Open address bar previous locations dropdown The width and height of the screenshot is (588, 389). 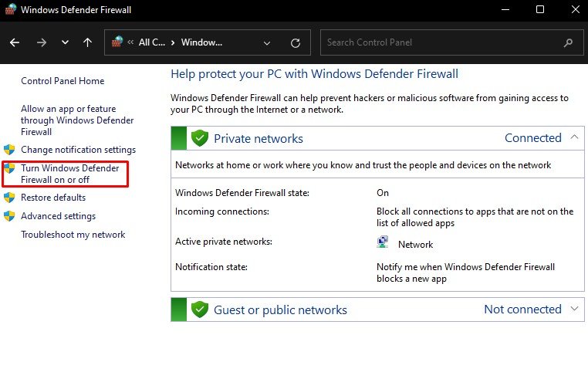pos(267,42)
